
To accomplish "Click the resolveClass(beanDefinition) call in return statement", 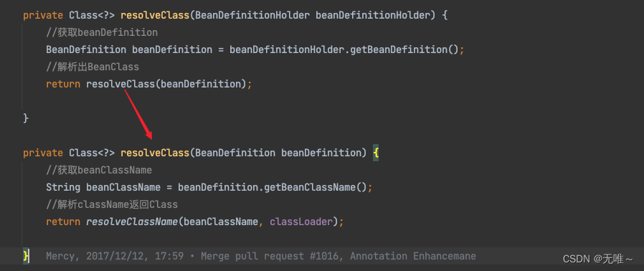I will [x=166, y=84].
